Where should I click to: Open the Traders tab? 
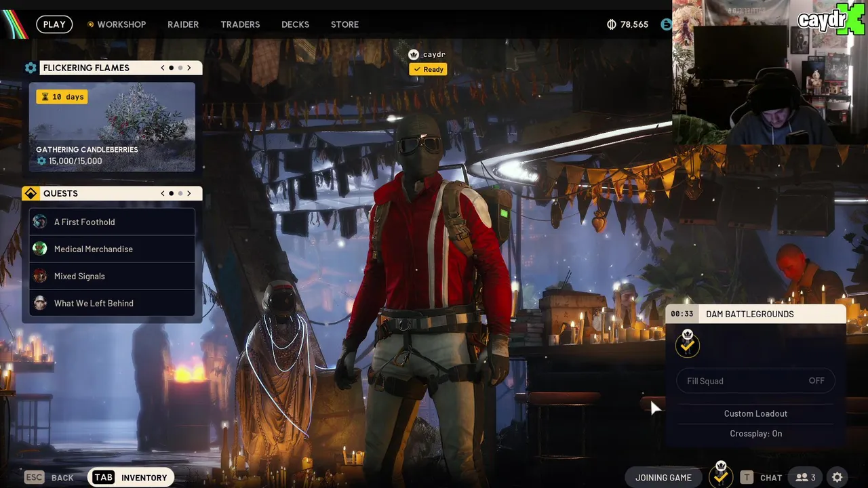coord(240,24)
